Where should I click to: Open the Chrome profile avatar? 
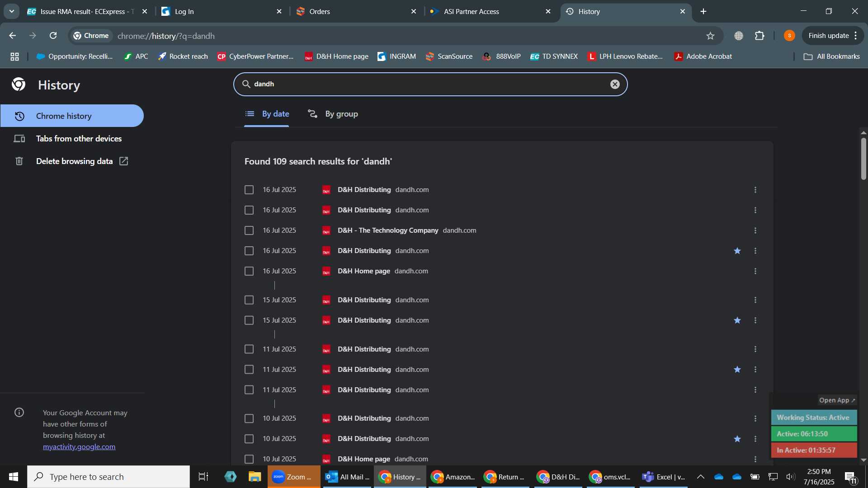pos(789,36)
